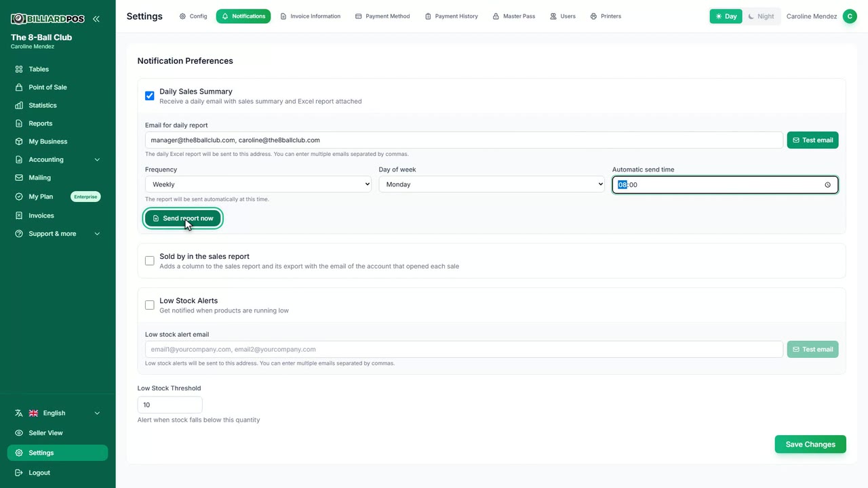Open the English language selector
868x488 pixels.
click(x=58, y=413)
